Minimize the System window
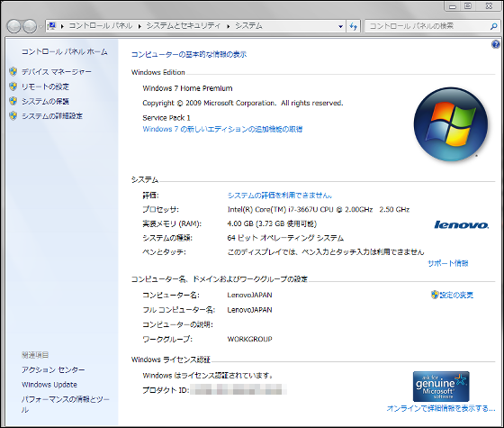 click(x=454, y=5)
